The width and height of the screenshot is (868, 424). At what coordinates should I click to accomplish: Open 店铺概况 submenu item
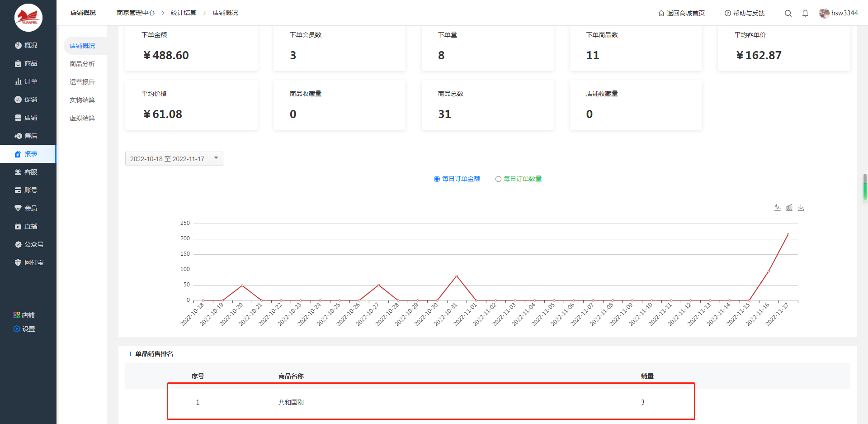coord(82,46)
